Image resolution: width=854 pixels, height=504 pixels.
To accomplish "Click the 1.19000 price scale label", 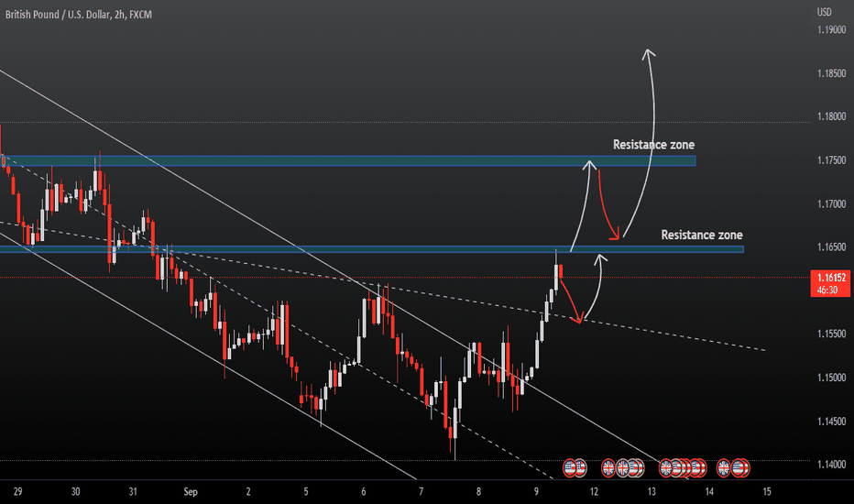I will (x=832, y=30).
